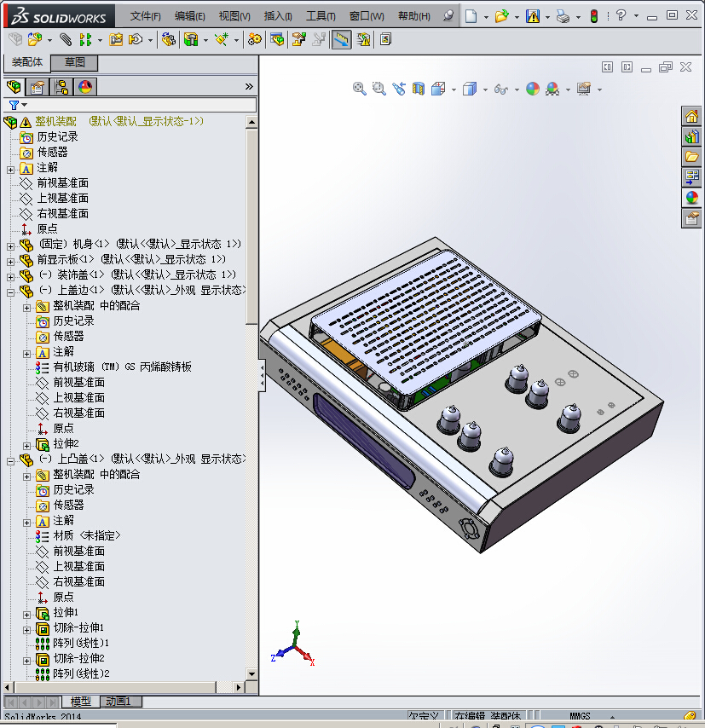Expand the manager tabs chevron

(x=249, y=87)
